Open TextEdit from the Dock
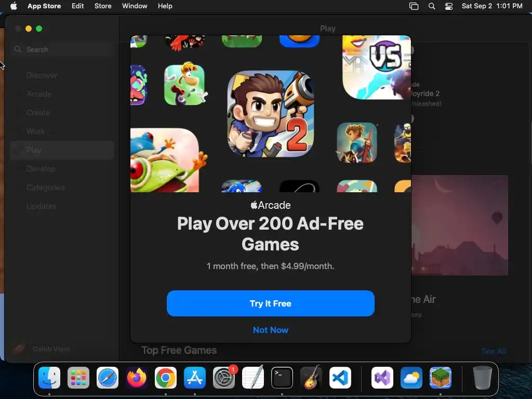 253,378
